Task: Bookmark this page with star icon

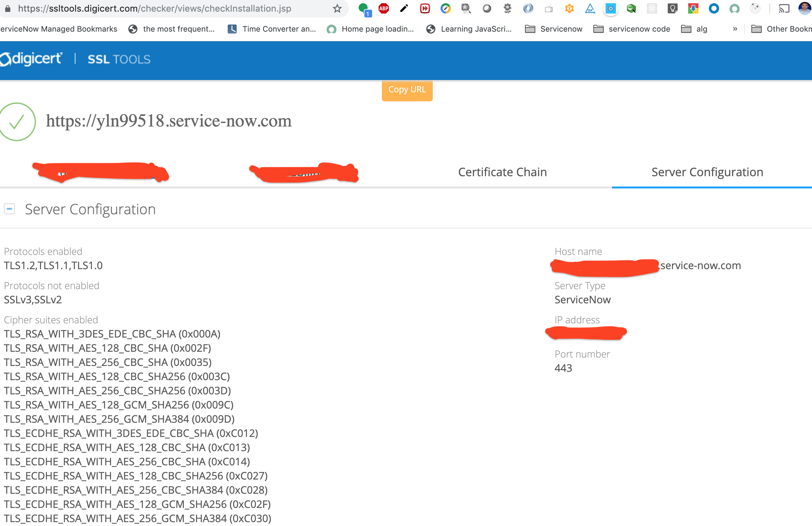Action: tap(337, 8)
